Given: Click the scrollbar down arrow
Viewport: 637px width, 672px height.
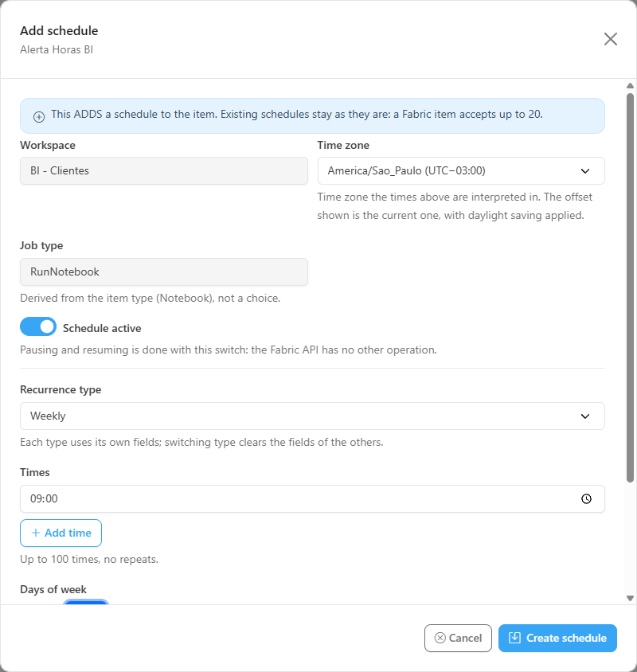Looking at the screenshot, I should click(x=630, y=598).
